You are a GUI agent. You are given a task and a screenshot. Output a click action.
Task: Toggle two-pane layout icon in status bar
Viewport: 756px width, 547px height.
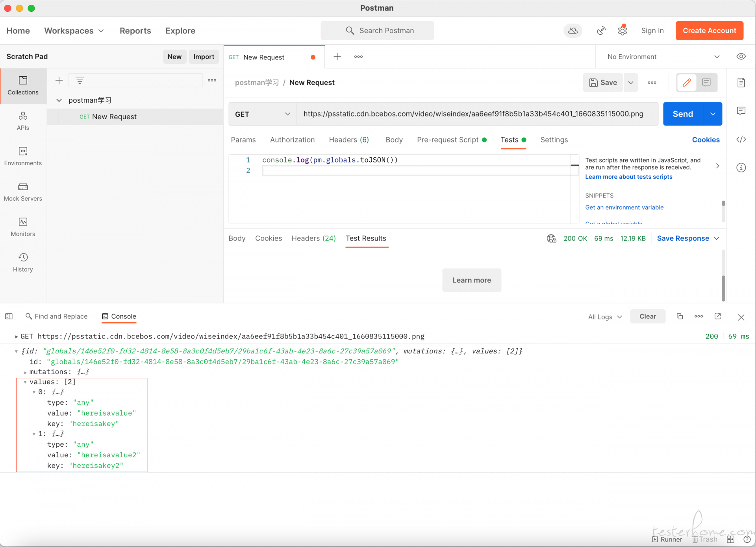[x=731, y=540]
